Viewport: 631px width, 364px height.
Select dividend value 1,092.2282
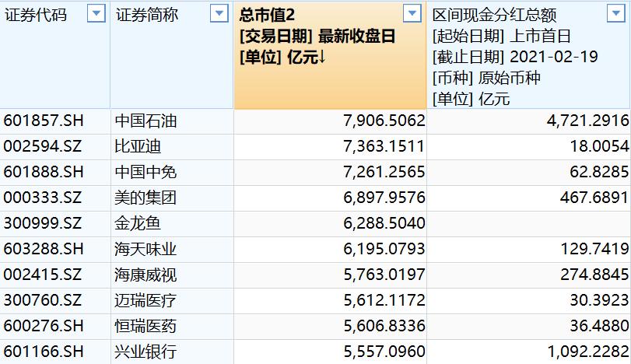[588, 352]
